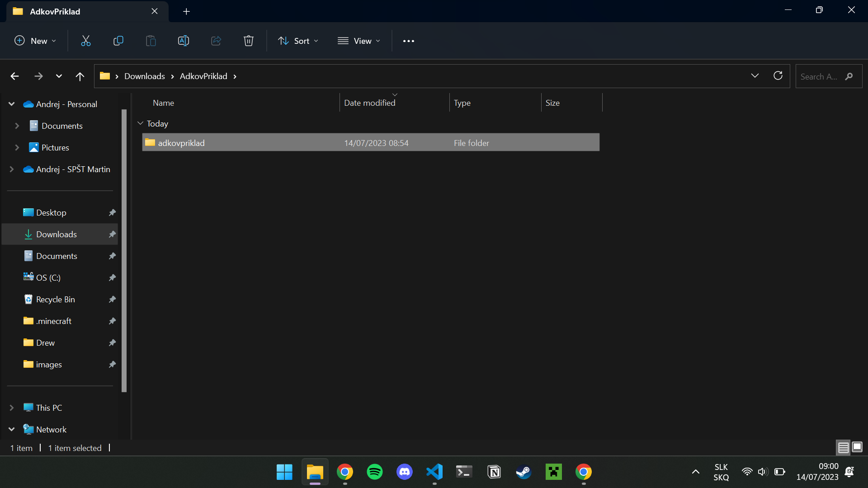868x488 pixels.
Task: Add a new File Explorer tab
Action: point(186,11)
